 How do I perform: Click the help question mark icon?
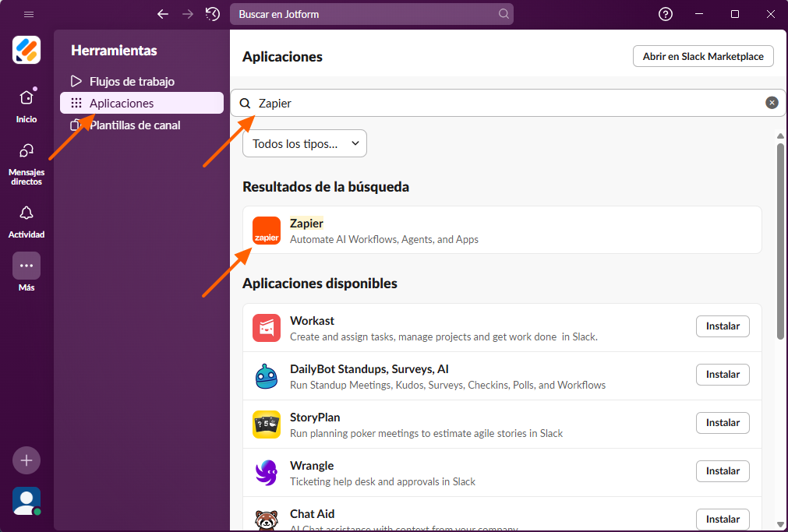(x=665, y=14)
